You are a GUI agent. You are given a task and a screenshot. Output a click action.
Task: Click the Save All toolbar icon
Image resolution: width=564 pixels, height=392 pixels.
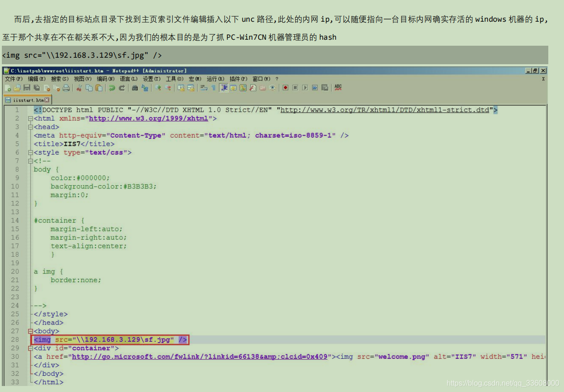(36, 88)
